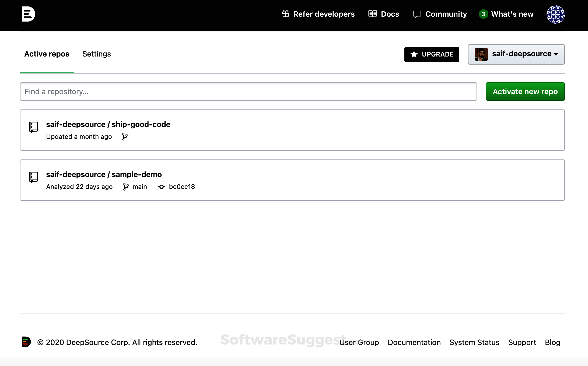Click the gift icon beside Refer developers

click(x=286, y=14)
